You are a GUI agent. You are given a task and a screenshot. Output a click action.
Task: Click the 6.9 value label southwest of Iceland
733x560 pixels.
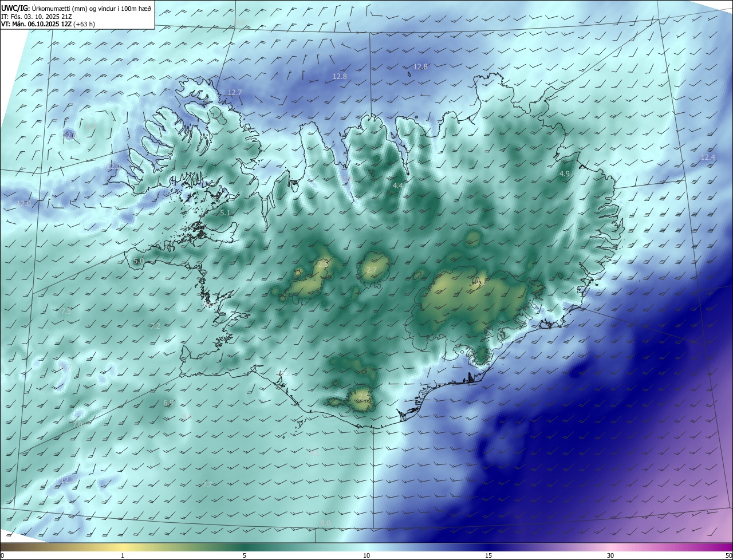(168, 403)
